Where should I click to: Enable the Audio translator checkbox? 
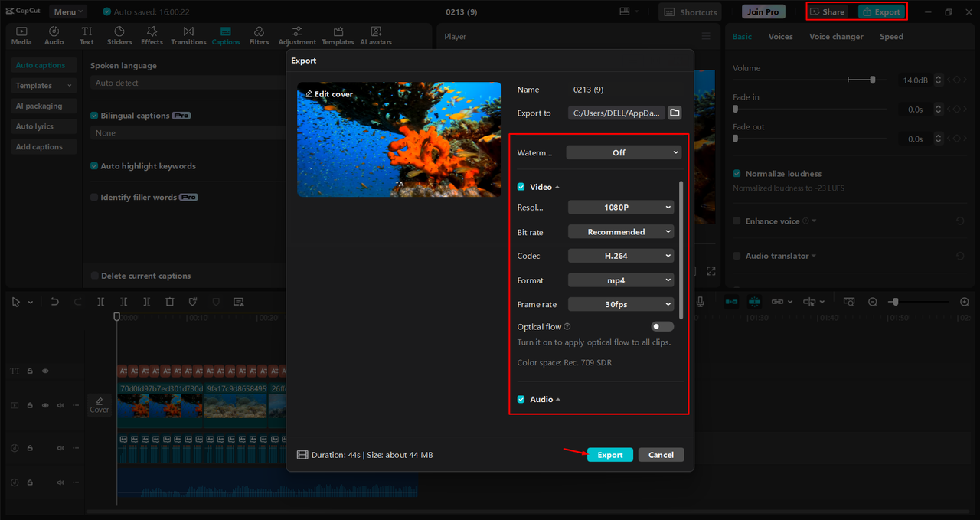tap(737, 256)
